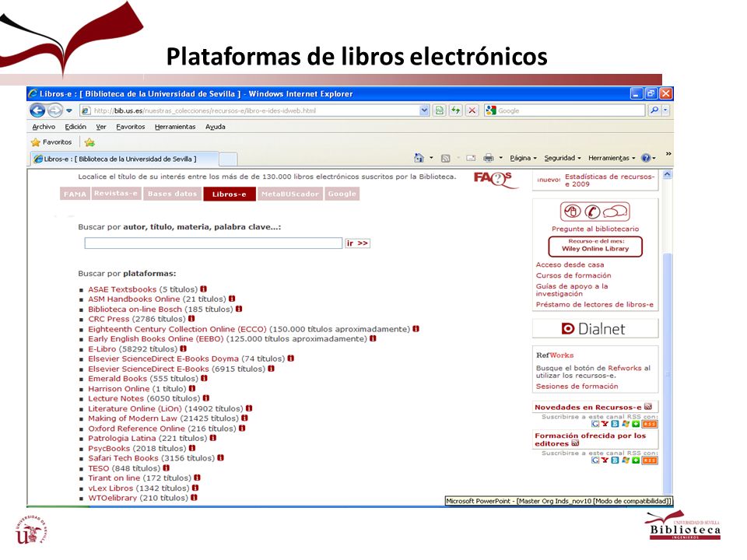747x560 pixels.
Task: Click the RSS feeds toolbar icon
Action: pos(445,159)
